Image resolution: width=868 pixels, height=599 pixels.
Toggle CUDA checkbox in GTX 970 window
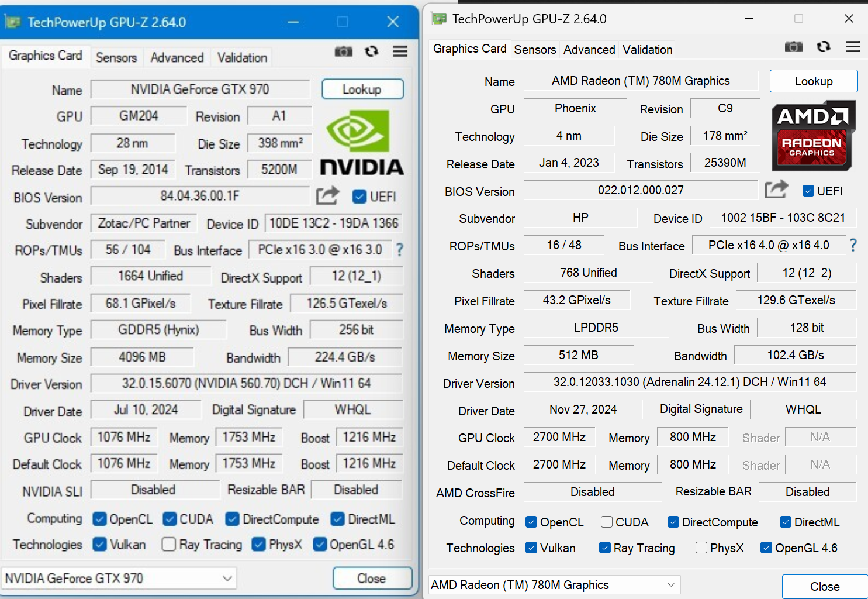pyautogui.click(x=170, y=519)
